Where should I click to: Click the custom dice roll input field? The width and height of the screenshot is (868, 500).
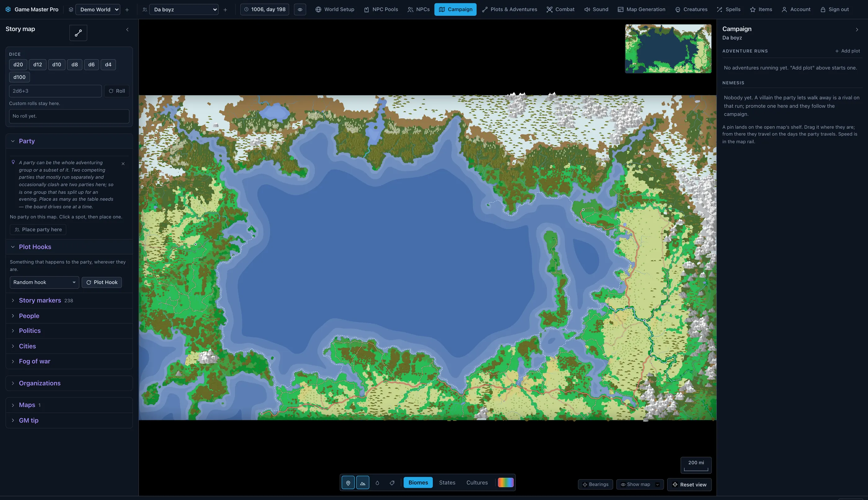click(55, 91)
